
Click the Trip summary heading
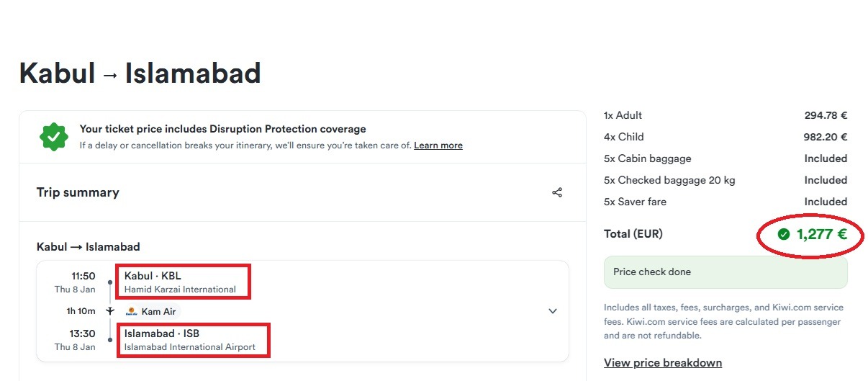click(x=78, y=192)
